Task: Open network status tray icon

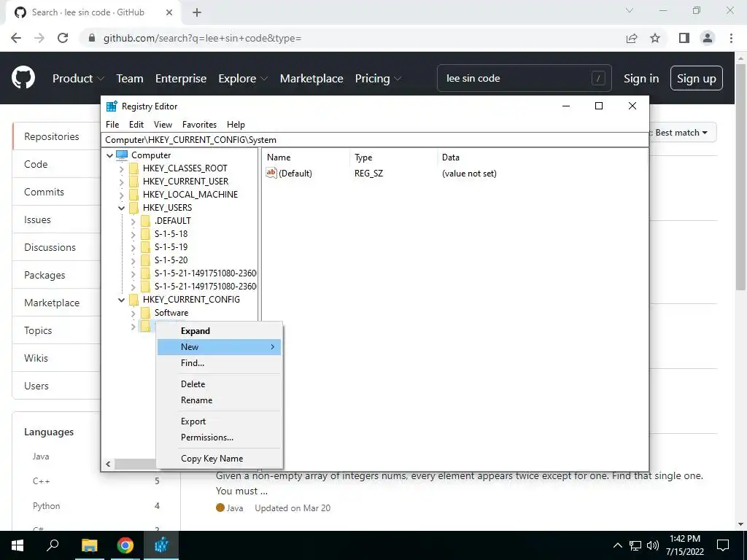Action: coord(635,545)
